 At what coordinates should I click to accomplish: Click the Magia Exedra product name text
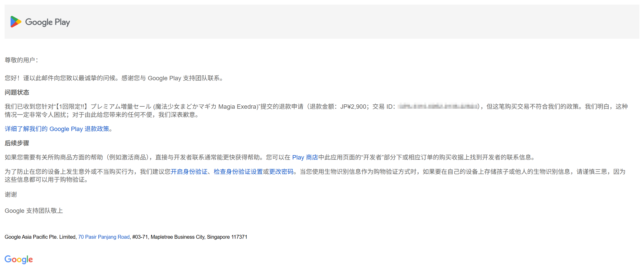pos(238,106)
